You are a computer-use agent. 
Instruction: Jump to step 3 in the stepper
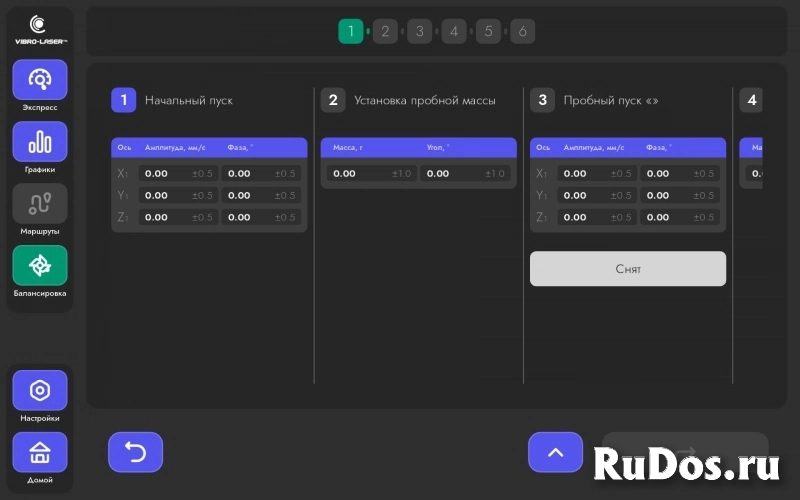pyautogui.click(x=419, y=32)
